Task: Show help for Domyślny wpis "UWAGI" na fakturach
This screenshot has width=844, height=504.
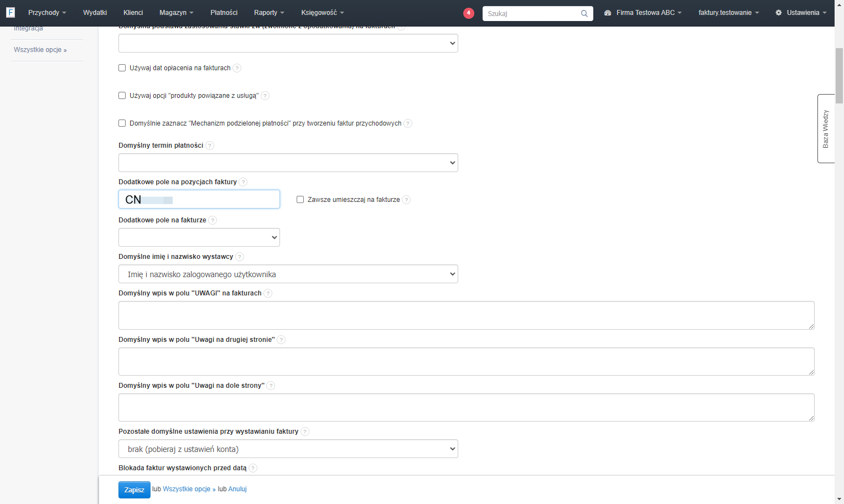Action: 268,293
